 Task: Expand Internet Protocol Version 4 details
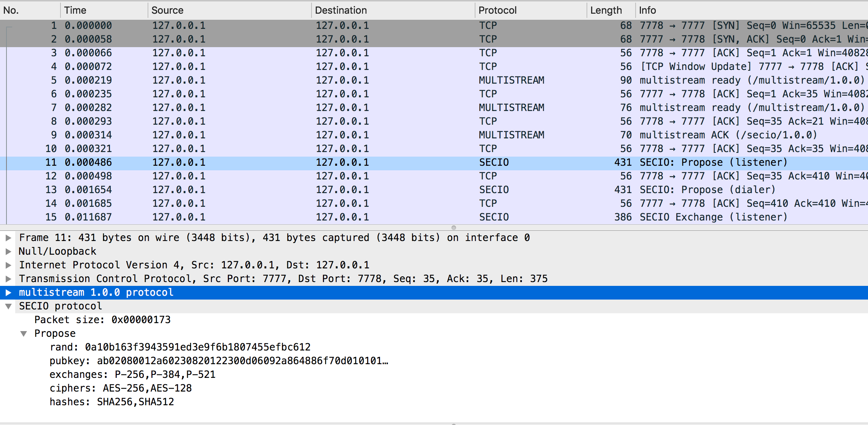8,265
